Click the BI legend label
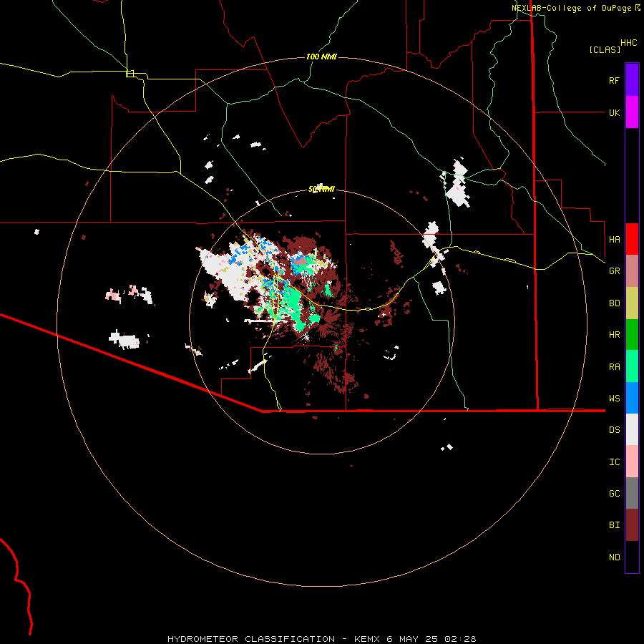The height and width of the screenshot is (644, 644). coord(614,525)
